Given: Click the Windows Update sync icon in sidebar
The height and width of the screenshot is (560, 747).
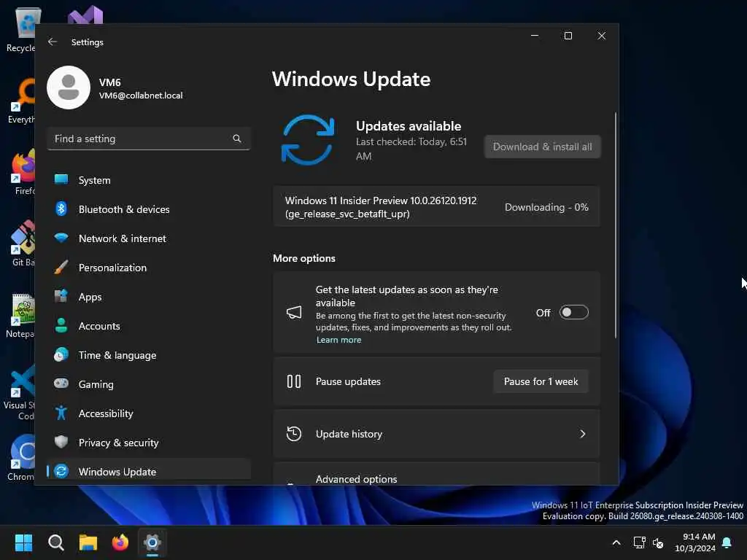Looking at the screenshot, I should 61,472.
